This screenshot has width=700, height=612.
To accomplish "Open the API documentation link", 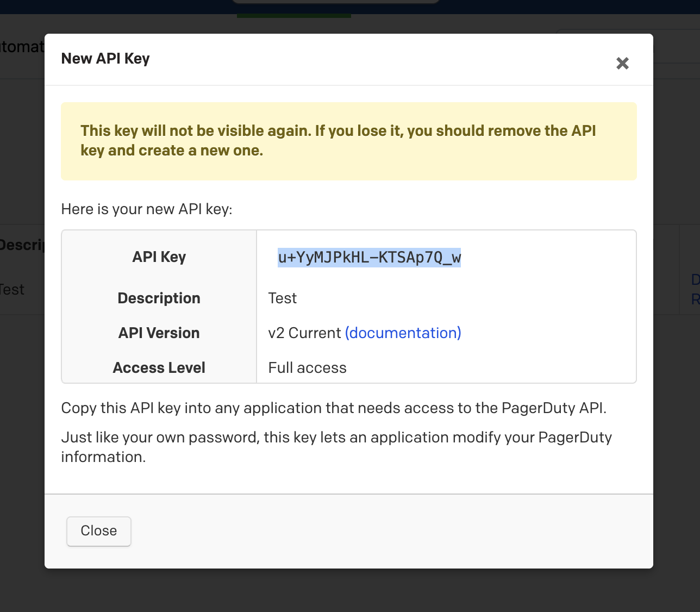I will coord(403,333).
